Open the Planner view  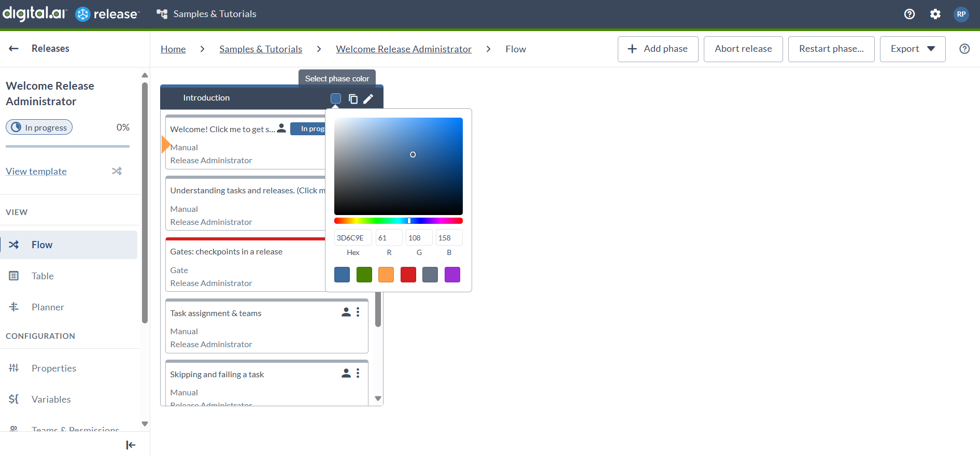[48, 307]
